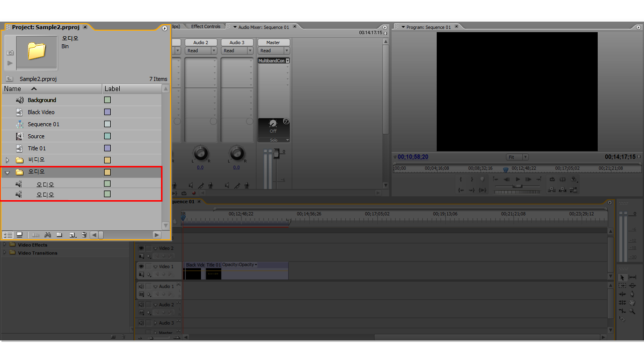Viewport: 644px width, 362px height.
Task: Select the Track Select tool
Action: pos(622,286)
